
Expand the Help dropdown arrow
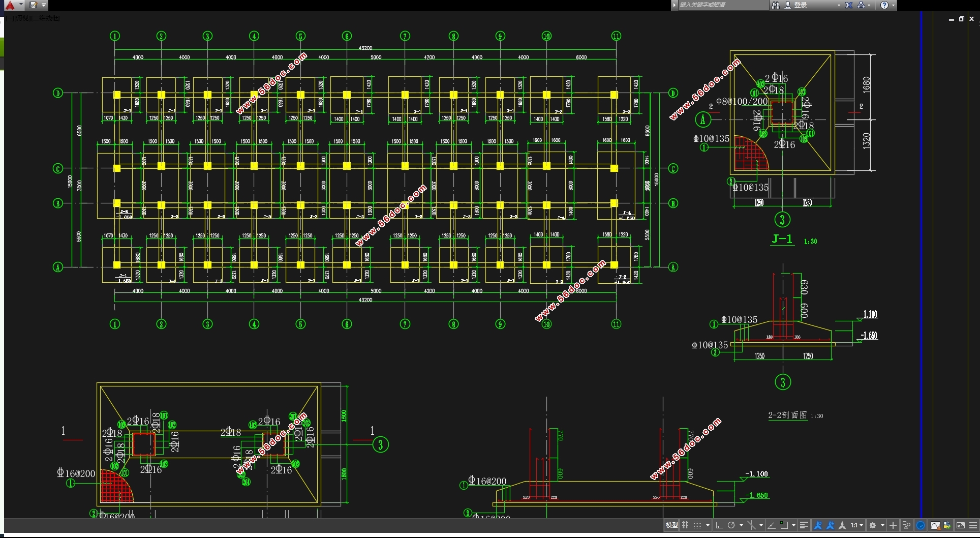point(893,5)
